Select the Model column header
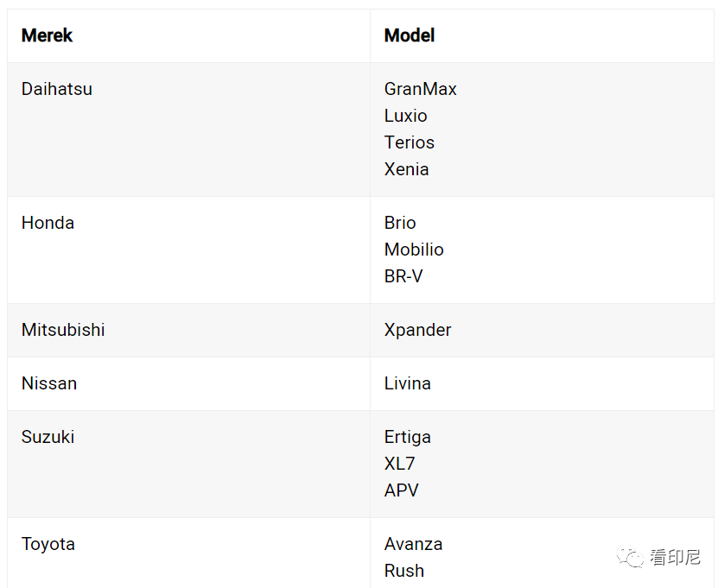 coord(410,35)
